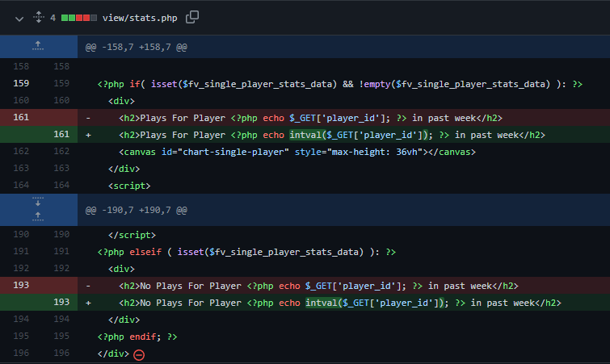The image size is (610, 364).
Task: Click the removed 'Plays For Player' line 161
Action: click(x=310, y=118)
